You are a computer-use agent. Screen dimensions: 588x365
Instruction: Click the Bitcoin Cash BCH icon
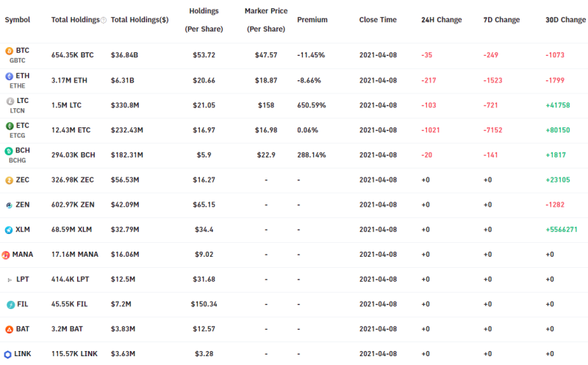[9, 151]
